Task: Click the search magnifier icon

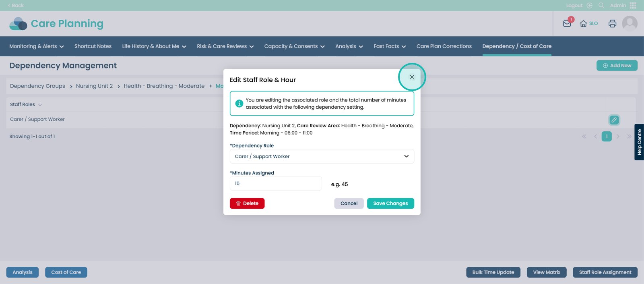Action: pos(601,5)
